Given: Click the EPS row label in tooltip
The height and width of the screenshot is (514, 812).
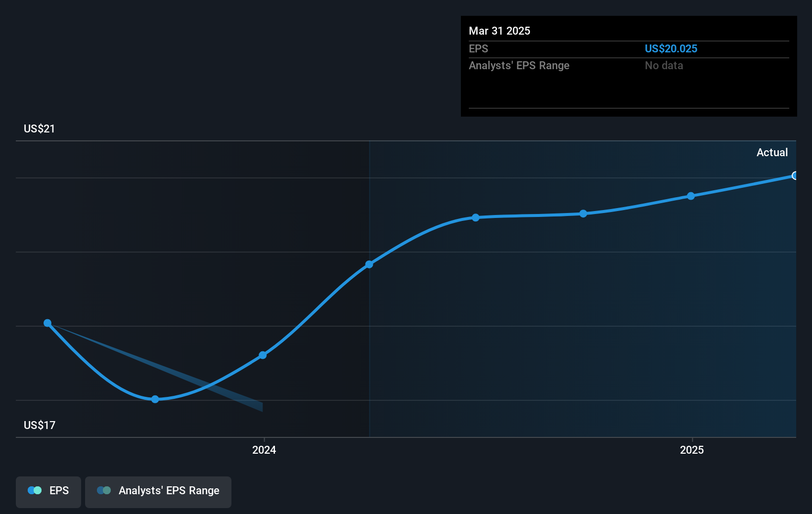Looking at the screenshot, I should [x=478, y=48].
